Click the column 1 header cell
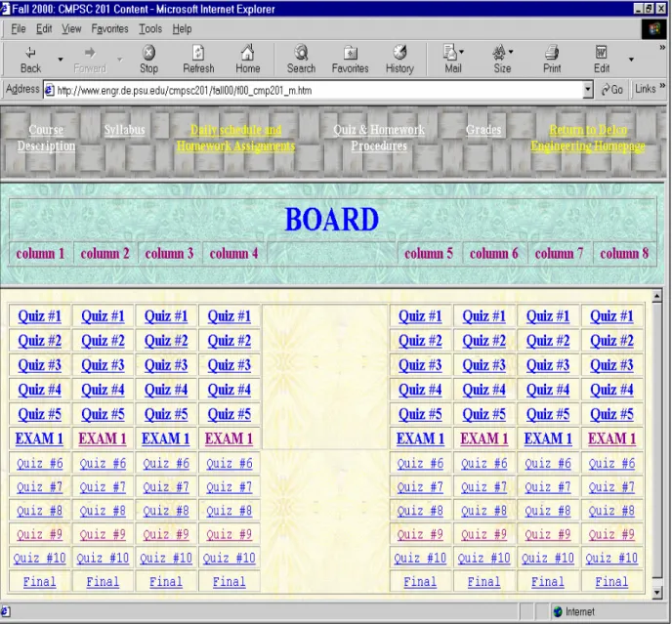 click(40, 253)
